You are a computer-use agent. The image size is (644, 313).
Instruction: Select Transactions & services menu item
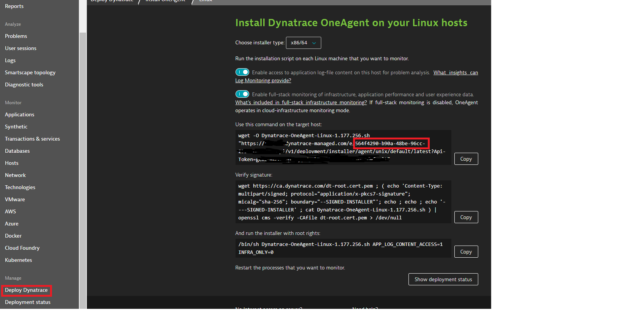point(32,139)
